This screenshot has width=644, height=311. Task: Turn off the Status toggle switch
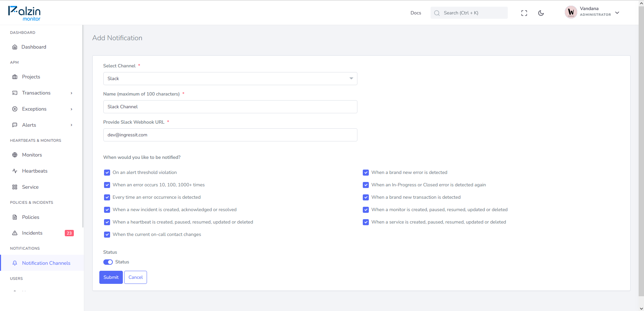point(108,262)
